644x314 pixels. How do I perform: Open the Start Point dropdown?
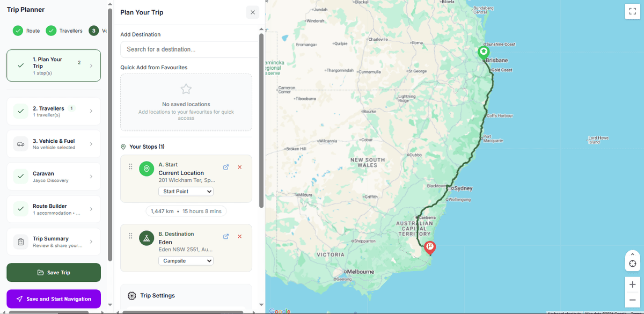(186, 191)
